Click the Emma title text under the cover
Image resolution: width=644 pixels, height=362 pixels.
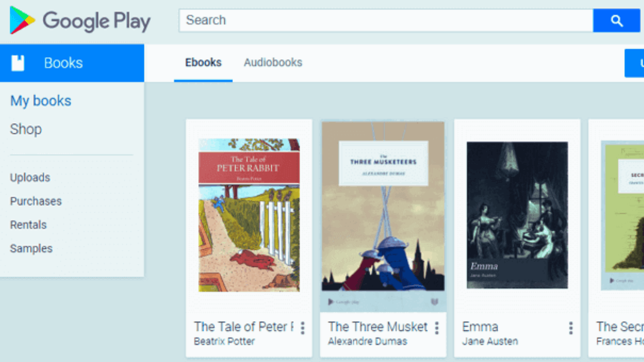480,327
